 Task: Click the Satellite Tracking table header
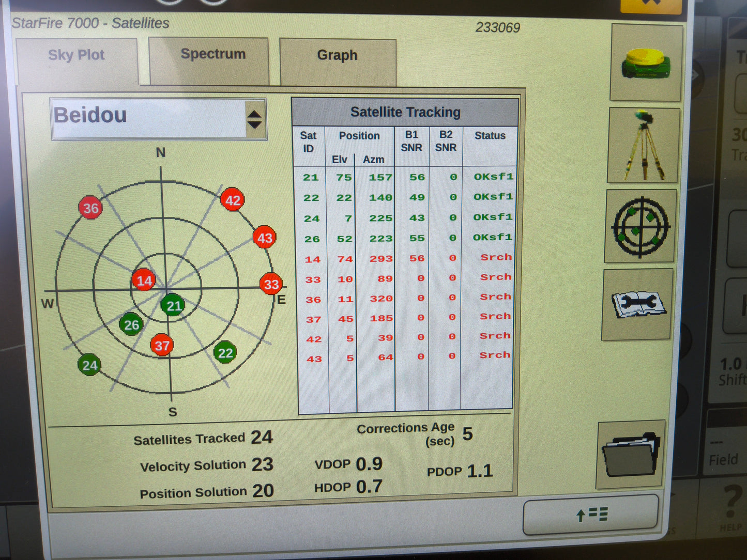coord(405,112)
